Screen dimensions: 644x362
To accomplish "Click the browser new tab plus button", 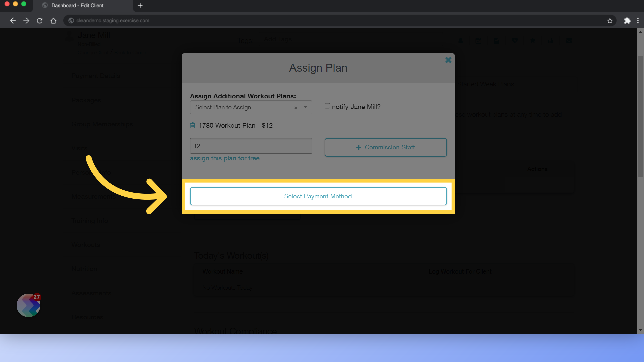I will click(x=140, y=5).
